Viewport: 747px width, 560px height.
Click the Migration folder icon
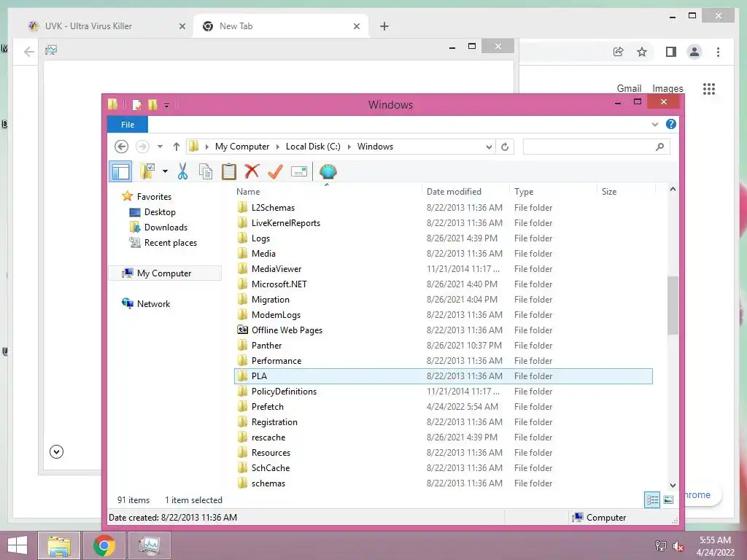[242, 300]
